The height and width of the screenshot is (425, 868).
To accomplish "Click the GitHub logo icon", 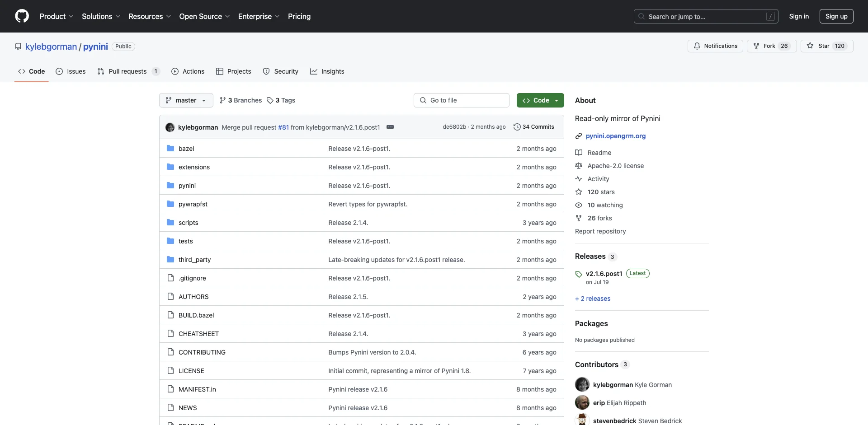I will tap(22, 16).
